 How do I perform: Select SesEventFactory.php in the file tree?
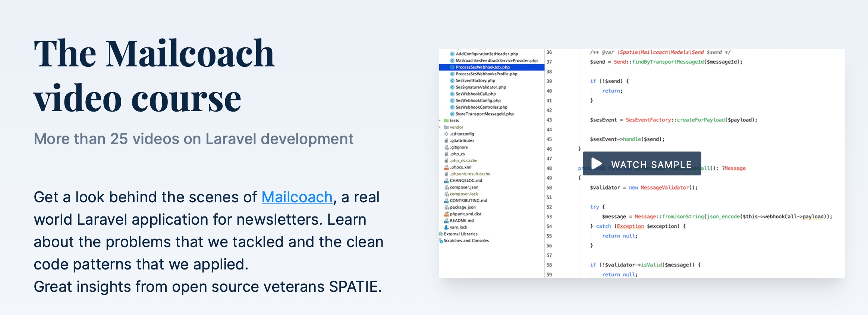click(475, 81)
